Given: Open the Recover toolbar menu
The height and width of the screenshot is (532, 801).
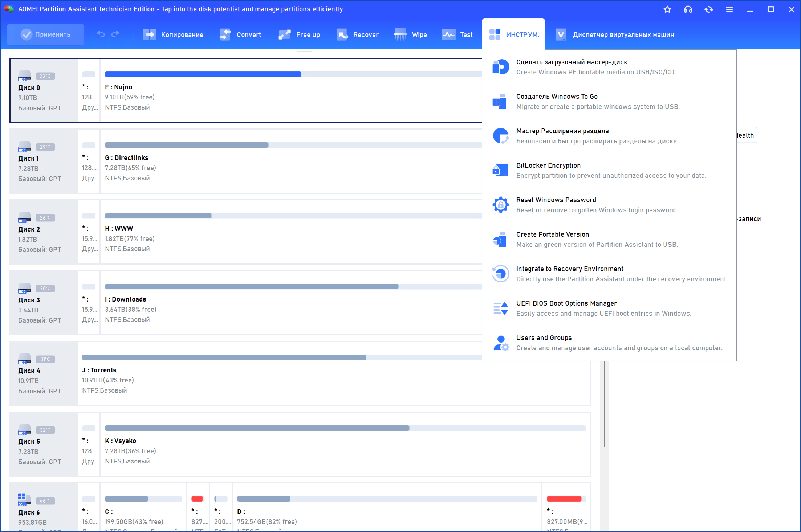Looking at the screenshot, I should click(358, 34).
